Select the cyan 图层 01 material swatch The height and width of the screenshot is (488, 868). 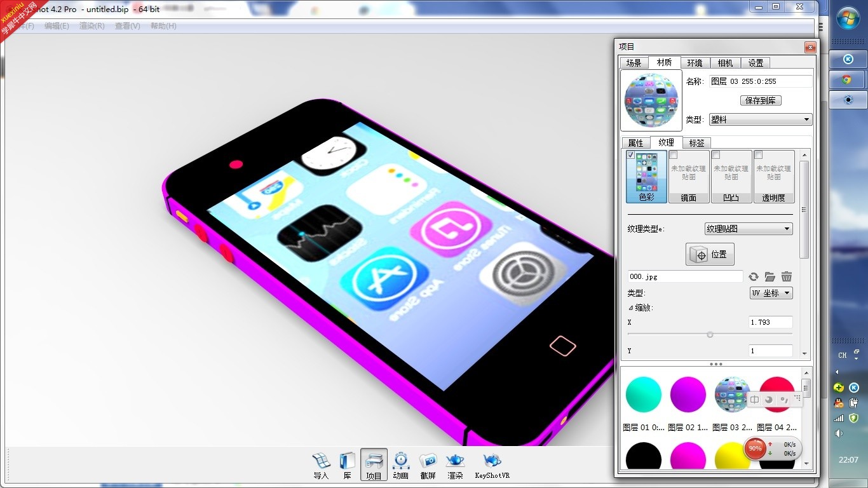pos(643,395)
